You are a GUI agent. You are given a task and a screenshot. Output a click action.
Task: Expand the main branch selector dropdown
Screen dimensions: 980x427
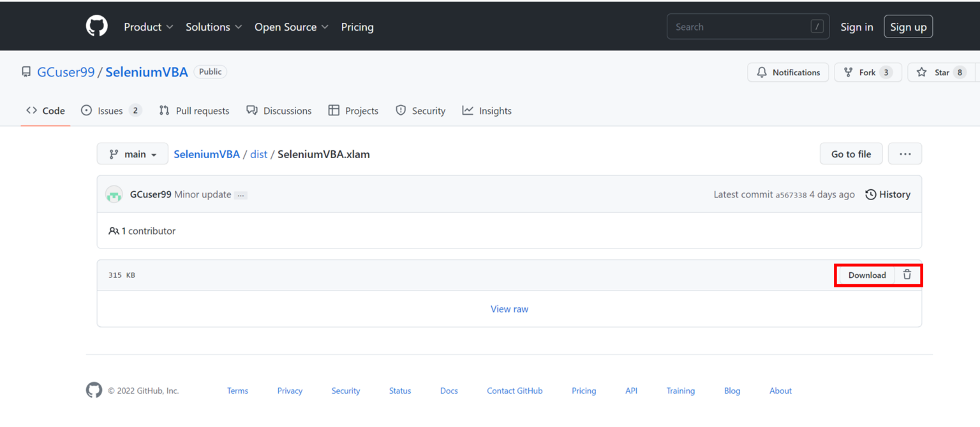tap(133, 154)
